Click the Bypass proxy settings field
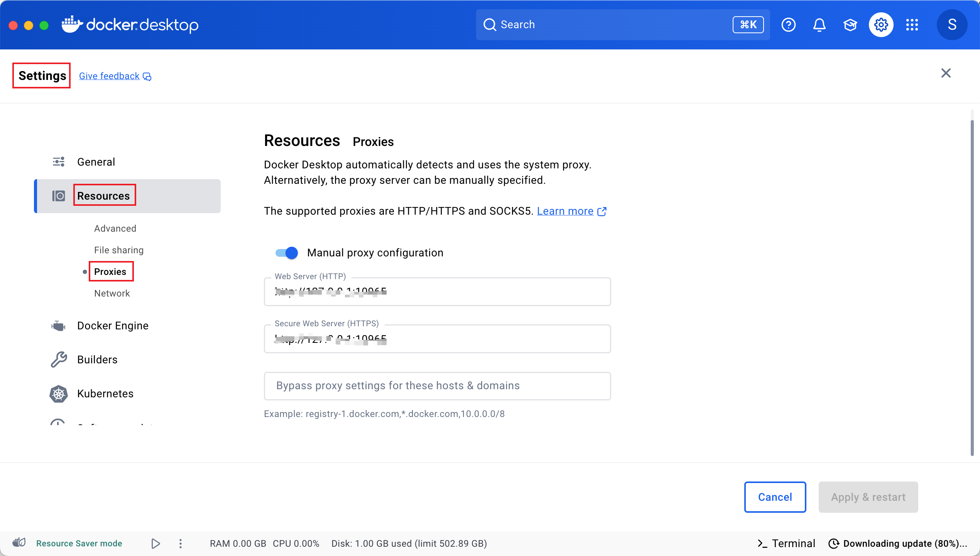The height and width of the screenshot is (556, 980). 437,386
